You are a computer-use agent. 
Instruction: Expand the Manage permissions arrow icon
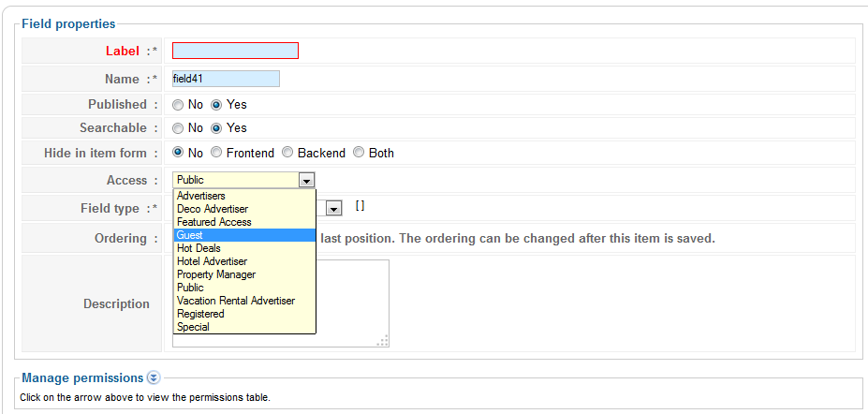[x=154, y=378]
